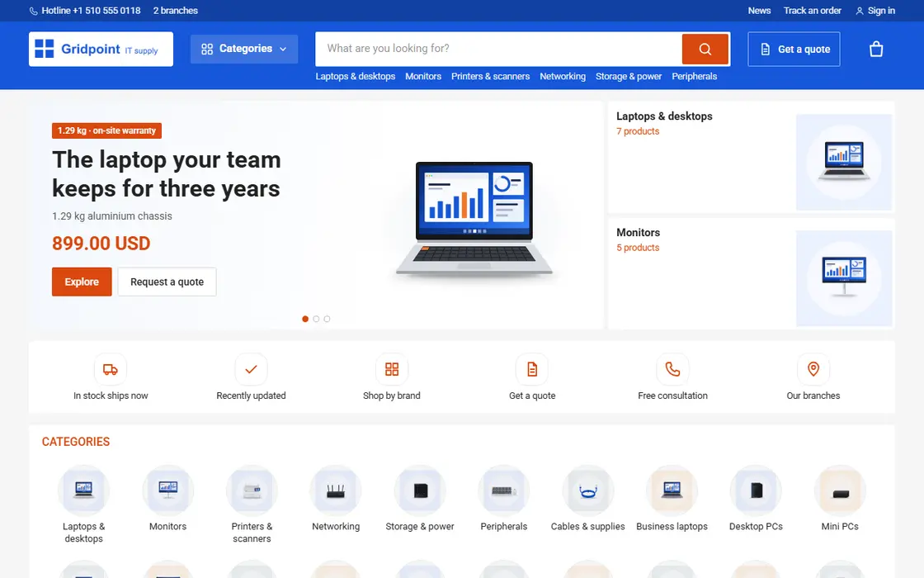Image resolution: width=924 pixels, height=578 pixels.
Task: Open the Peripherals keyboard category icon
Action: click(x=504, y=490)
